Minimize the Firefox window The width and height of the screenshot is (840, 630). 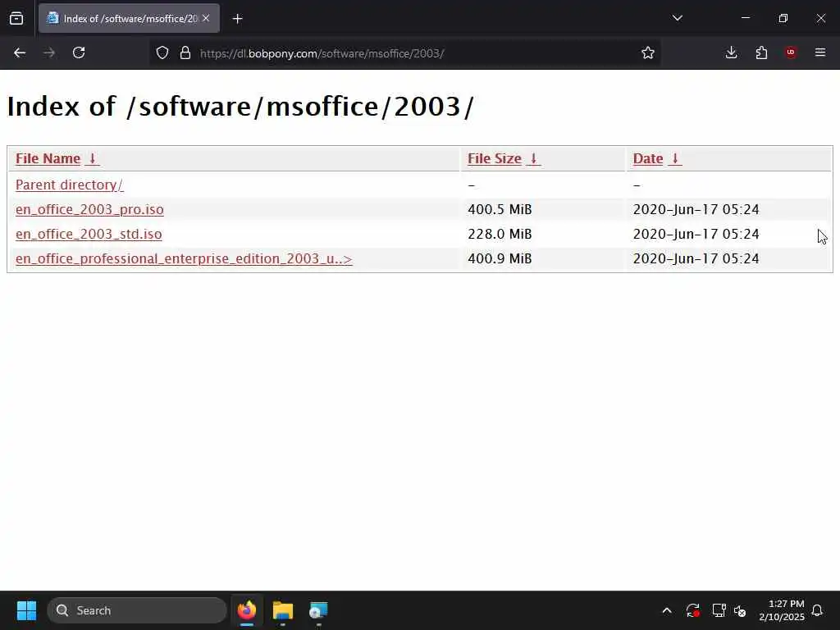click(746, 18)
